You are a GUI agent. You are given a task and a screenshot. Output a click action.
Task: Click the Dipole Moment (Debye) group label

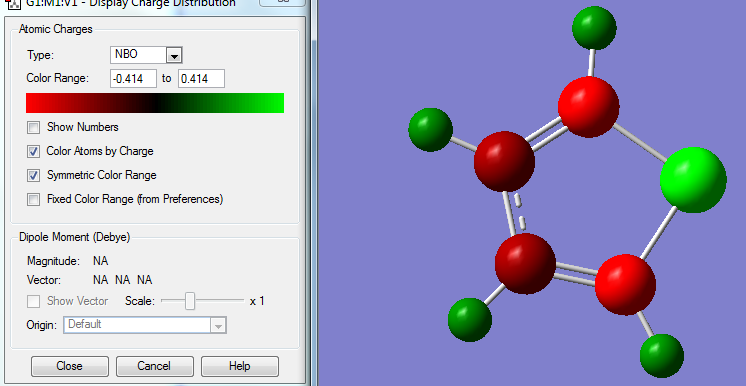click(74, 237)
